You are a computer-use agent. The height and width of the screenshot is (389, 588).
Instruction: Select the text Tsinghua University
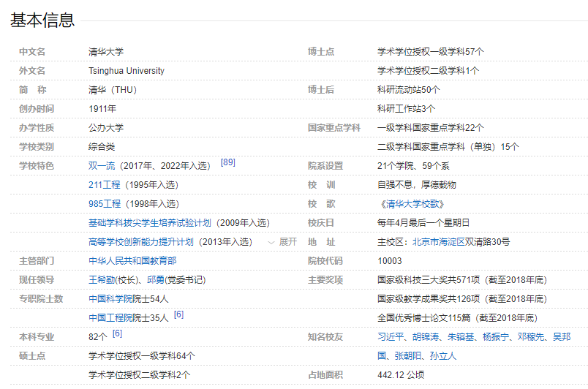(x=127, y=71)
